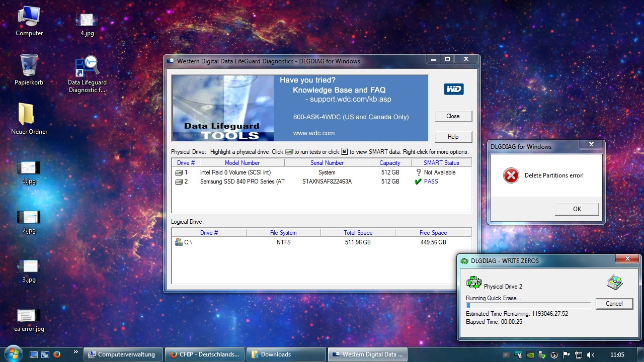Sort by Serial Number column header
Image resolution: width=644 pixels, height=362 pixels.
pyautogui.click(x=327, y=163)
